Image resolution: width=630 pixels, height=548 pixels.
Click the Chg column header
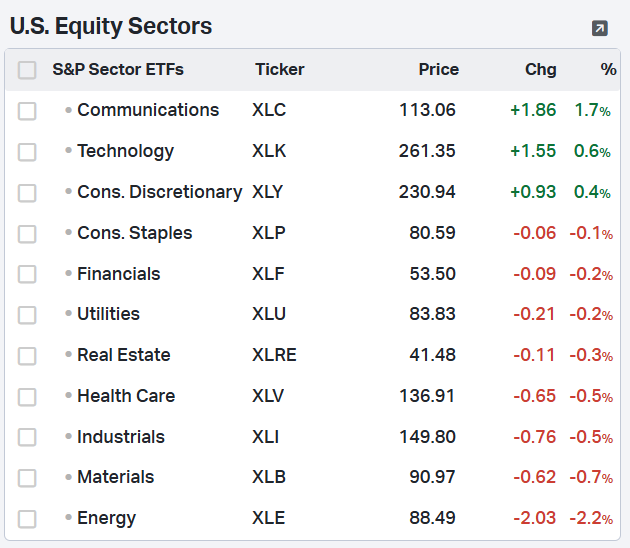coord(541,70)
